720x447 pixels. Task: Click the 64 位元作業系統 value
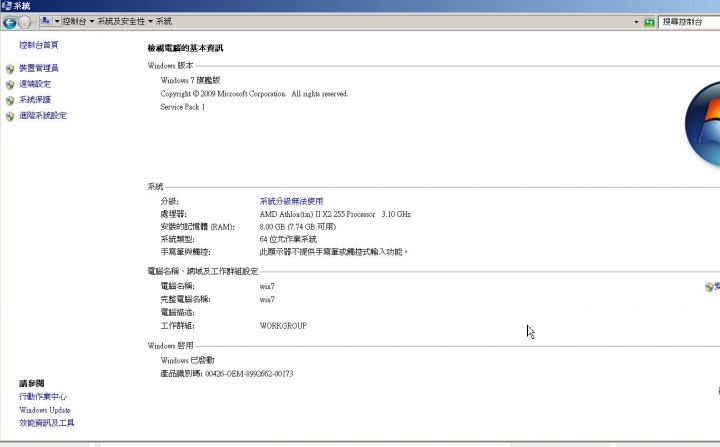click(288, 239)
